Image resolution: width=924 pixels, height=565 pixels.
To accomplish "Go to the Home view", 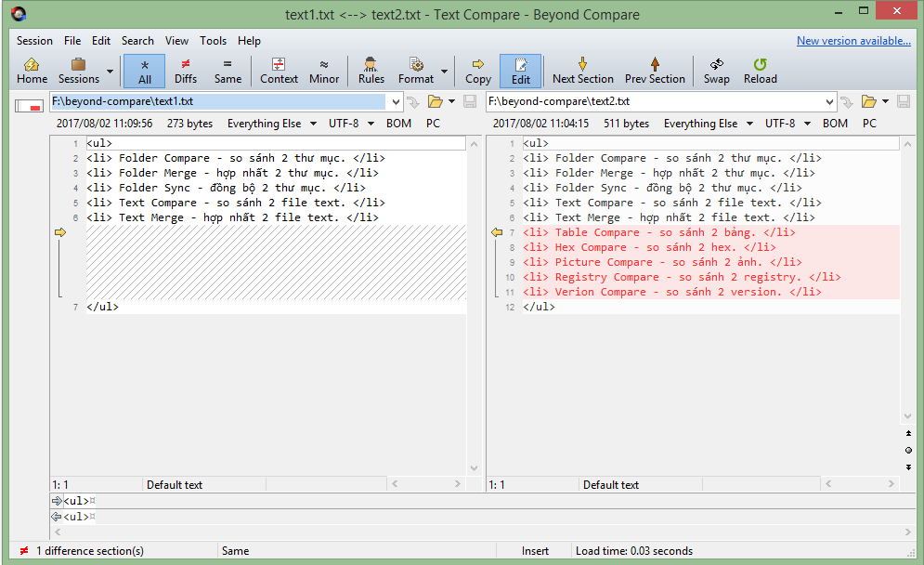I will [x=32, y=72].
